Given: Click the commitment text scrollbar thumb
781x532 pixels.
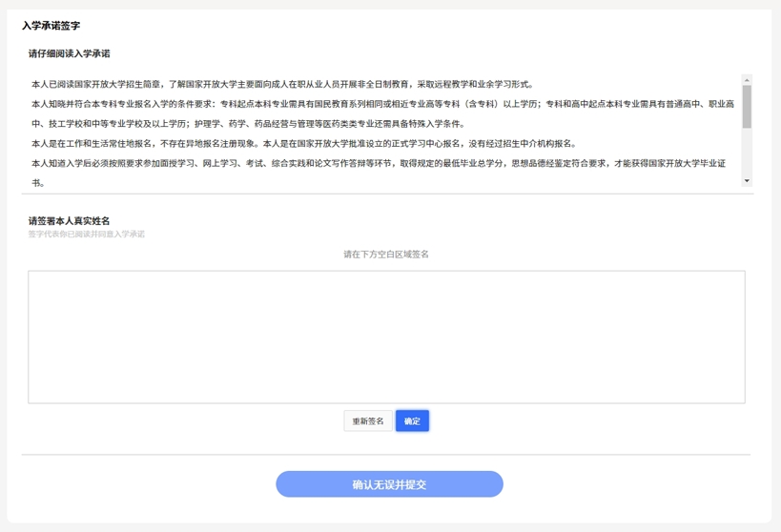Looking at the screenshot, I should pos(747,107).
